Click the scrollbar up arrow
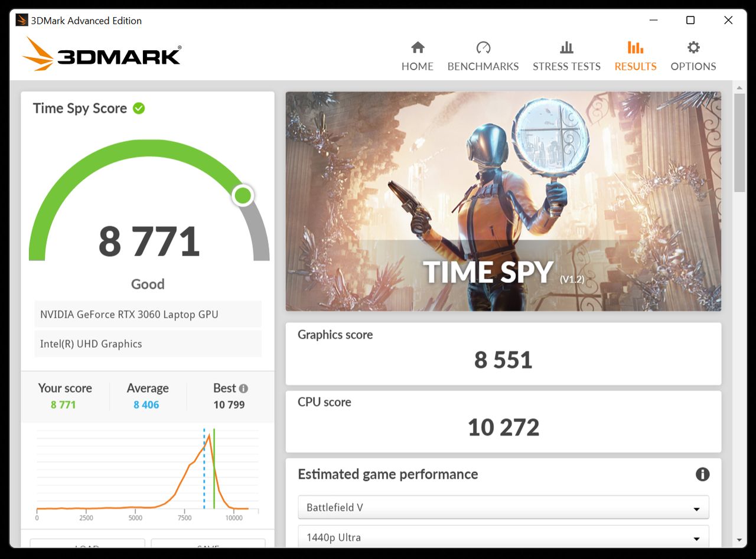Screen dimensions: 756x559 (x=739, y=88)
